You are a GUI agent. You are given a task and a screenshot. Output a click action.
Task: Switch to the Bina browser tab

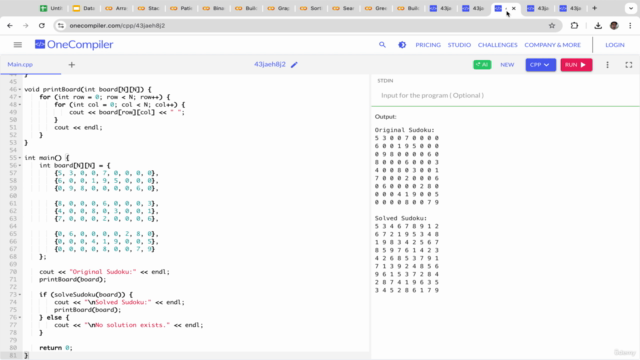point(214,8)
